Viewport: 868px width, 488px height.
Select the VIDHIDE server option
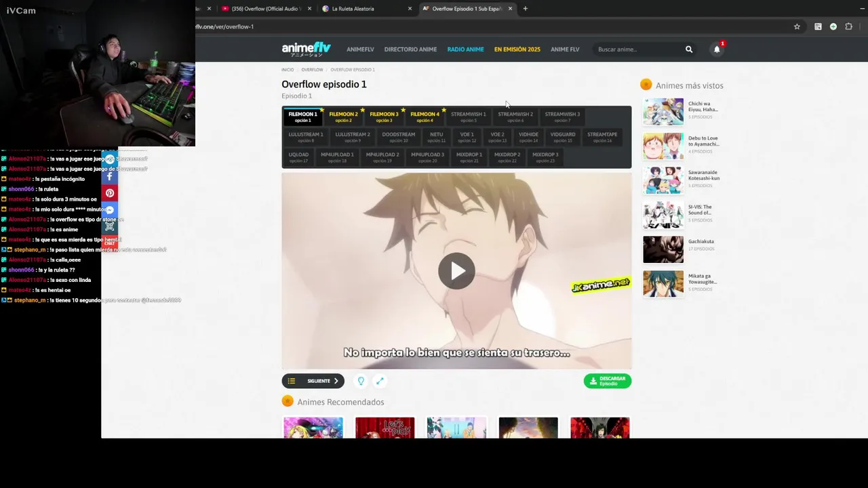click(528, 137)
